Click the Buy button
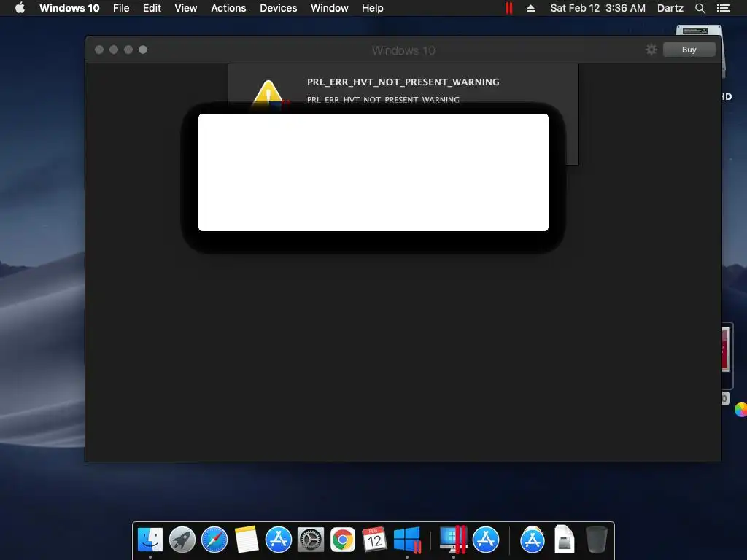Screen dimensions: 747x560 [689, 50]
